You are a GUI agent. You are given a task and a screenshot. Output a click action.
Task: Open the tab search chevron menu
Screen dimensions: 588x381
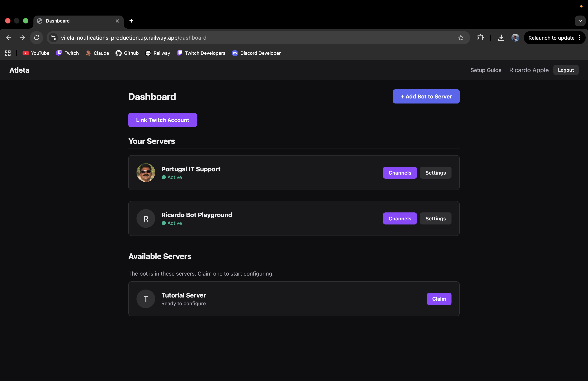580,21
